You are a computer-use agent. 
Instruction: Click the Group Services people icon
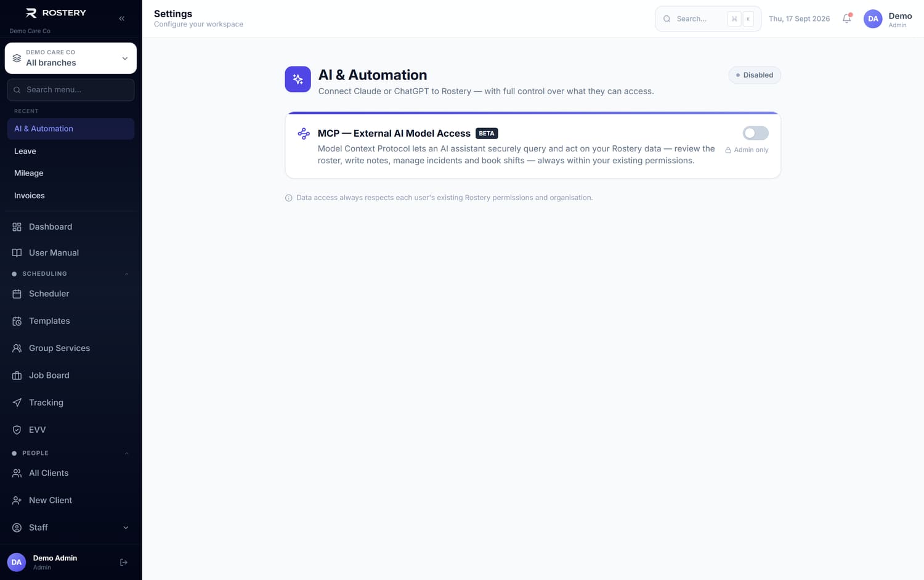point(17,348)
